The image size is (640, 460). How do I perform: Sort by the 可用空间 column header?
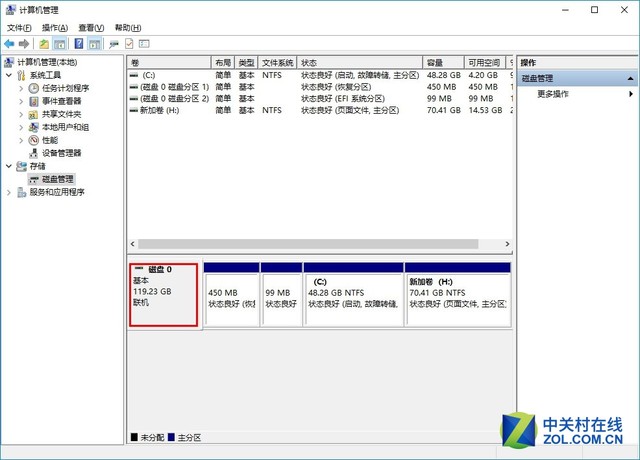click(485, 62)
